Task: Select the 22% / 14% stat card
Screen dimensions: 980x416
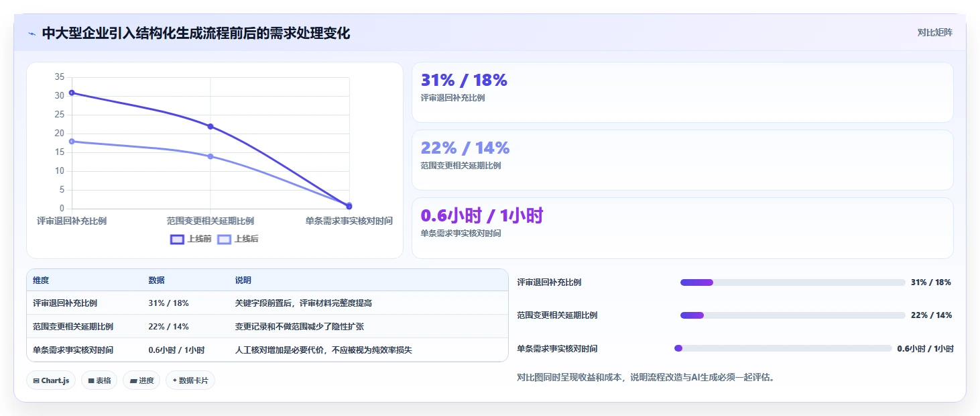Action: pos(682,160)
